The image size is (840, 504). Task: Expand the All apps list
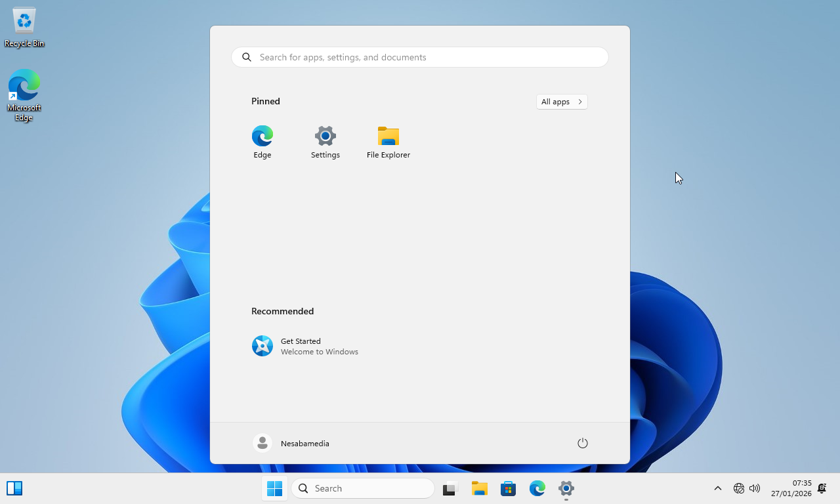pyautogui.click(x=562, y=102)
